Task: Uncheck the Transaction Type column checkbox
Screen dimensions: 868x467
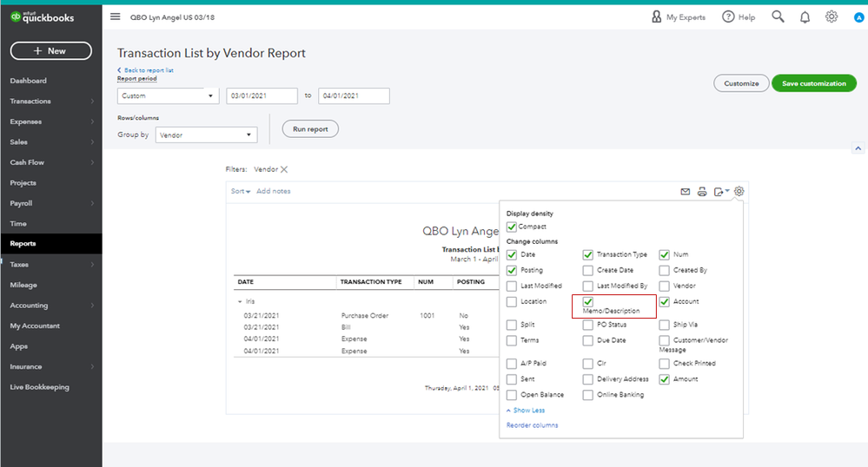Action: (x=588, y=254)
